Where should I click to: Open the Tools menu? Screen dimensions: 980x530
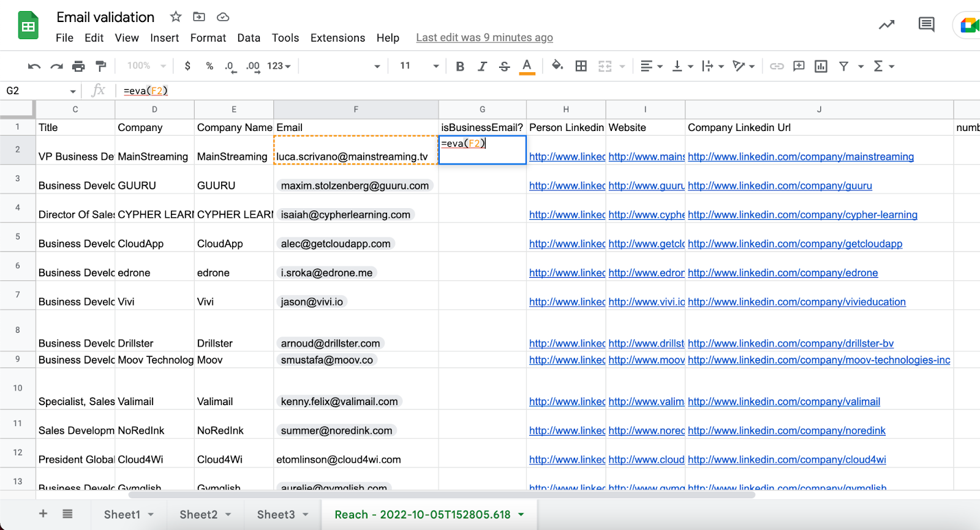(285, 38)
